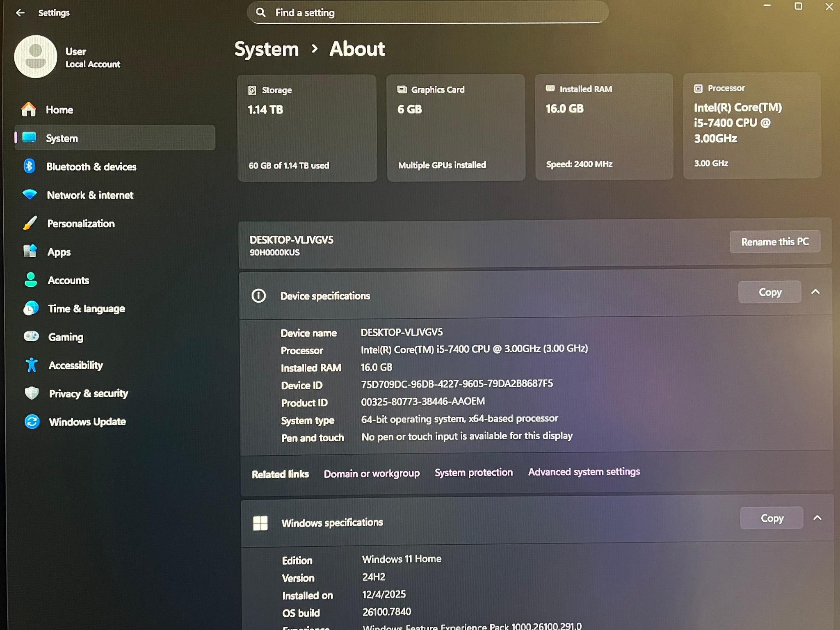The image size is (840, 630).
Task: Minimize the Settings window
Action: click(767, 6)
